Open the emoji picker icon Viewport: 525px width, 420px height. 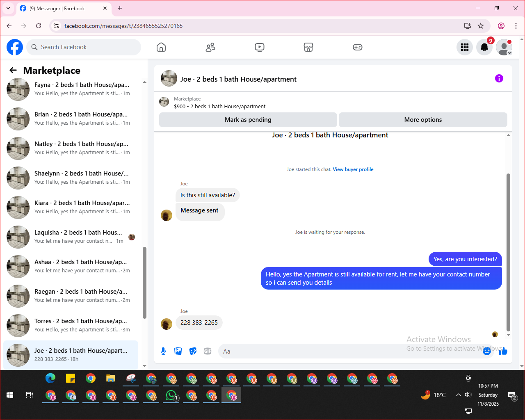click(487, 351)
